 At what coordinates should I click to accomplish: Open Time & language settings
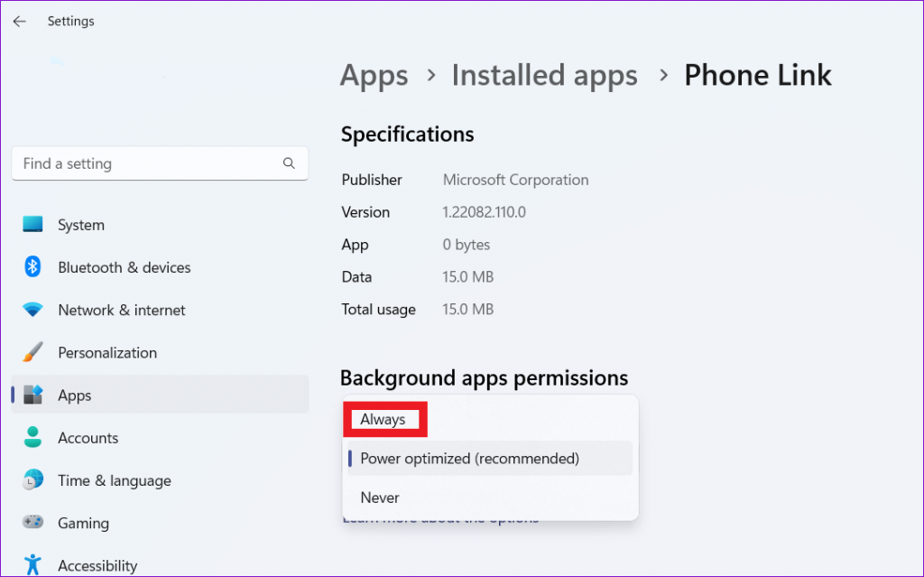click(x=160, y=480)
